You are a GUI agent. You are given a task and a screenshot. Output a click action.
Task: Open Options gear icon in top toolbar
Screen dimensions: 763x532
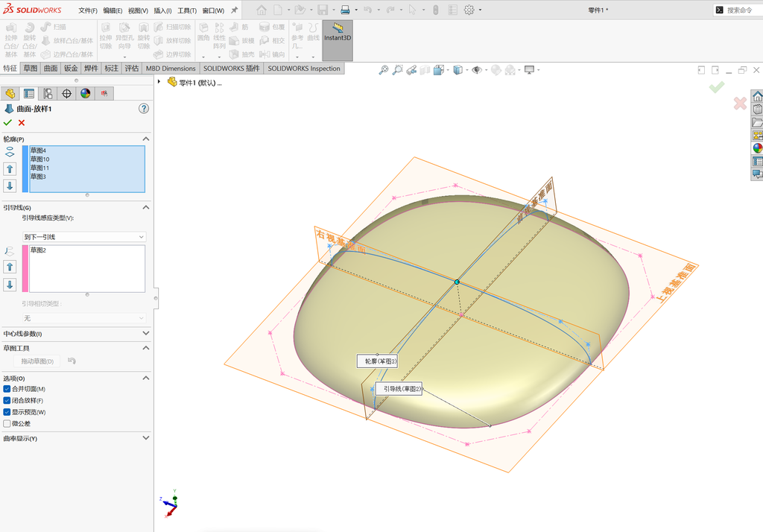pos(469,10)
